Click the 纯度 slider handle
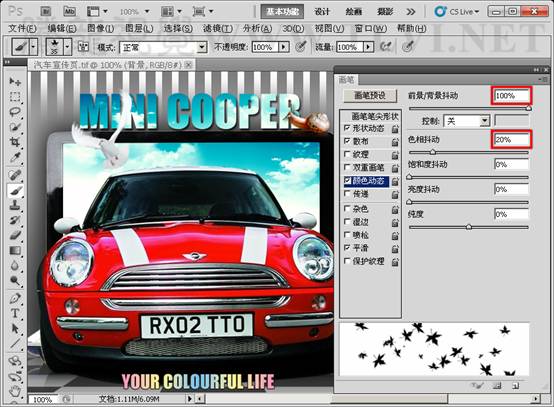Image resolution: width=554 pixels, height=407 pixels. tap(469, 227)
